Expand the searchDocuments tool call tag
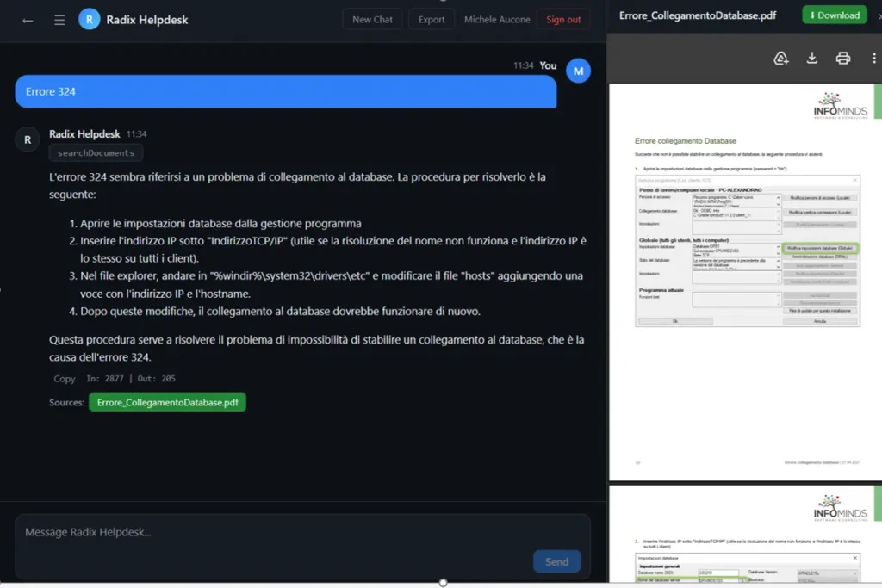Screen dimensions: 882x588 (96, 153)
